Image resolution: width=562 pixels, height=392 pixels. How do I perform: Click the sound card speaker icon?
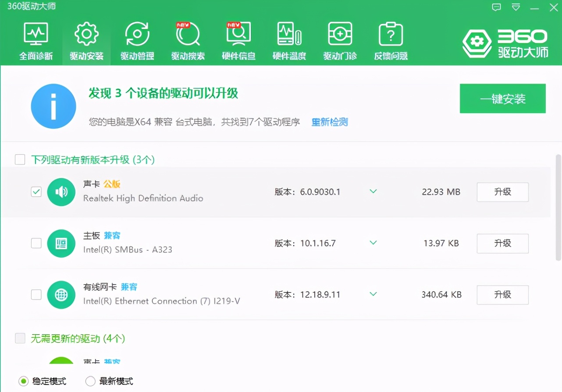(61, 192)
